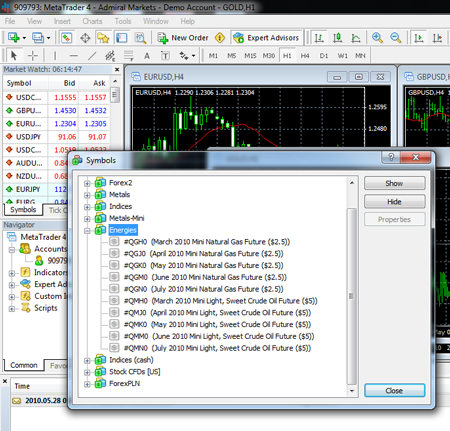Switch to line chart icon
Screen dimensions: 450x431
click(x=356, y=38)
